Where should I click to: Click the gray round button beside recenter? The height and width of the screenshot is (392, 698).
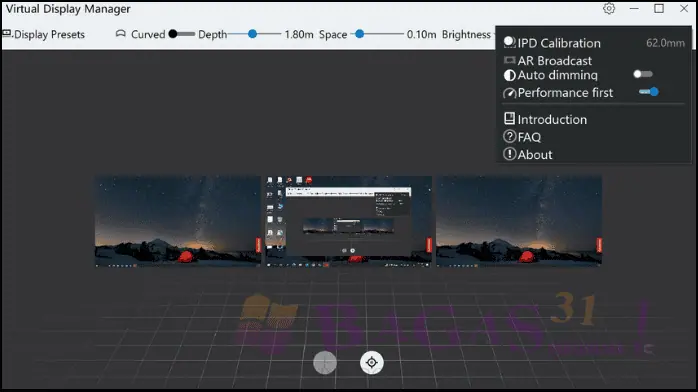click(x=325, y=363)
